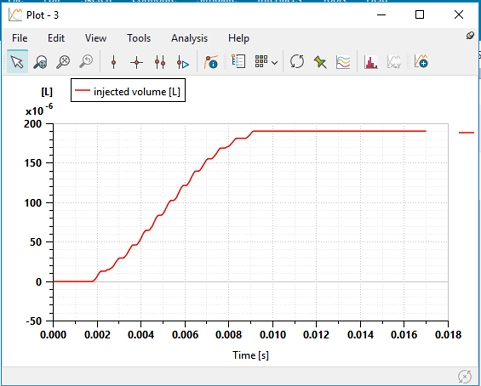This screenshot has height=386, width=481.
Task: Click the undo-zoom magnifier icon
Action: pyautogui.click(x=86, y=62)
